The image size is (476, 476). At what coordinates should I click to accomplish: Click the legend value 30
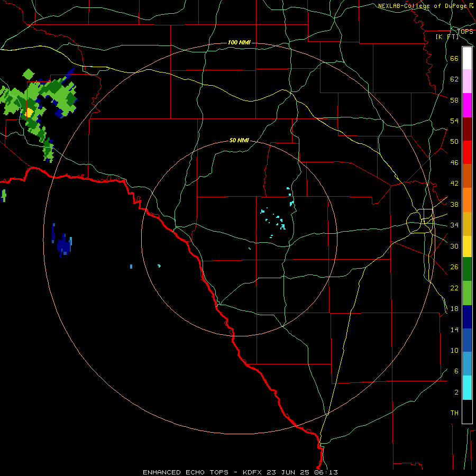[454, 246]
